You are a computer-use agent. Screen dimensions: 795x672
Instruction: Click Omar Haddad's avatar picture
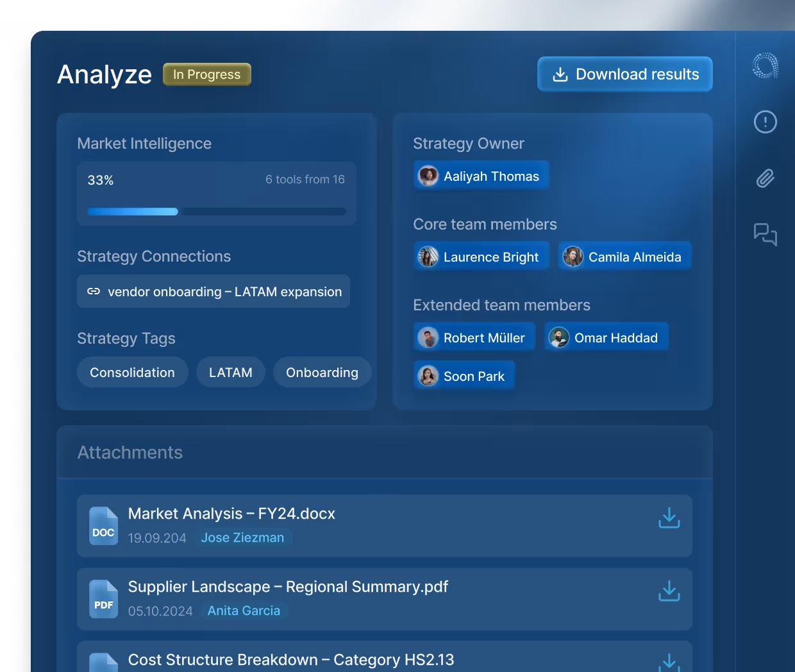pyautogui.click(x=558, y=337)
